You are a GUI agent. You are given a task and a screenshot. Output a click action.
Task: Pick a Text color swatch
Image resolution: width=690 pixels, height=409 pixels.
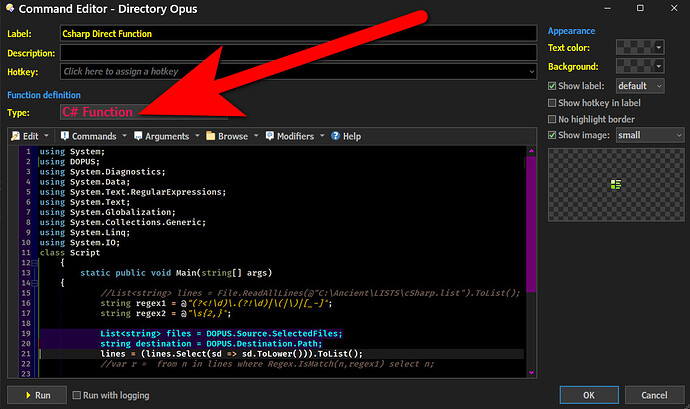pyautogui.click(x=640, y=46)
